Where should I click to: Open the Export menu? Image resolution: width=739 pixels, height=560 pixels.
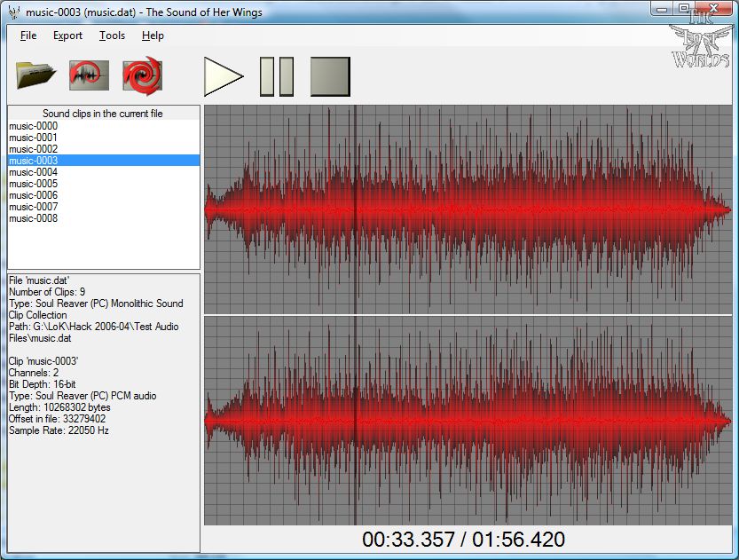pos(67,35)
